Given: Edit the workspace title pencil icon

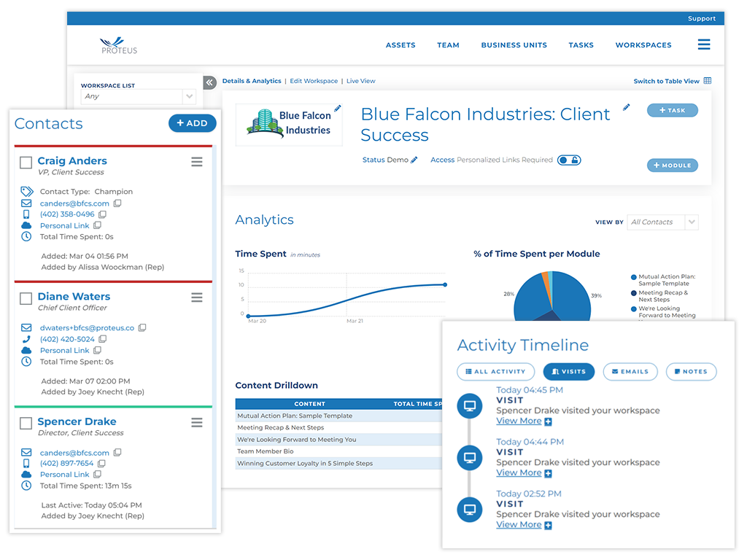Looking at the screenshot, I should (626, 108).
